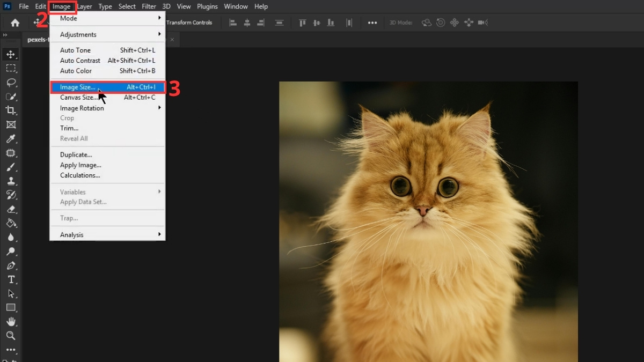Expand the toolbox with double-arrow chevron

(6, 35)
